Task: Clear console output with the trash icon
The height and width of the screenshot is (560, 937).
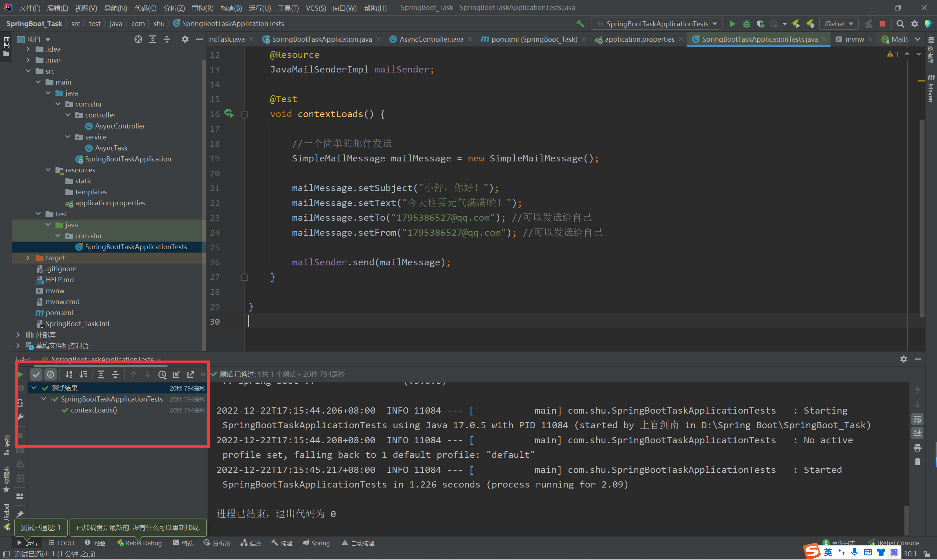Action: (x=917, y=462)
